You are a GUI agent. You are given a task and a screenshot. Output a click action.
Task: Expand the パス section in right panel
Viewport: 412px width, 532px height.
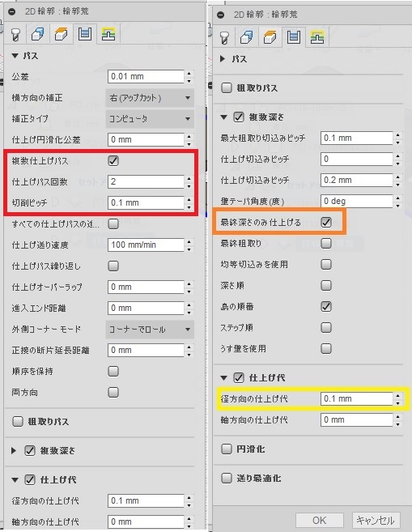tap(223, 58)
